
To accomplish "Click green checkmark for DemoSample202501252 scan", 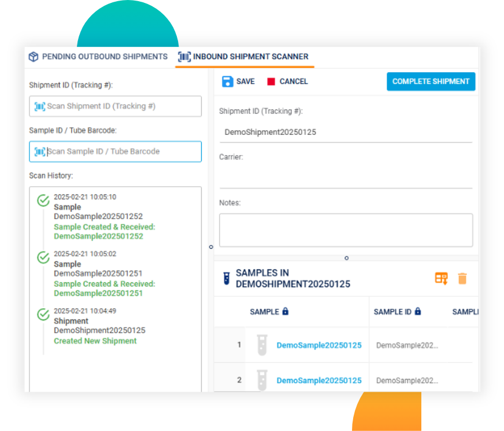I will coord(43,201).
